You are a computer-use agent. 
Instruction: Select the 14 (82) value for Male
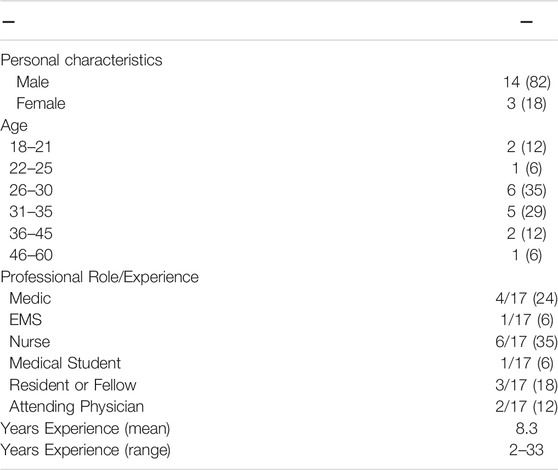[x=527, y=82]
